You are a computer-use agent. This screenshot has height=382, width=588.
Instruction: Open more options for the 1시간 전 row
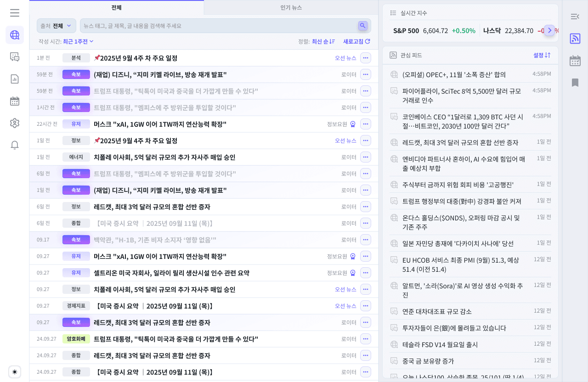[x=366, y=107]
